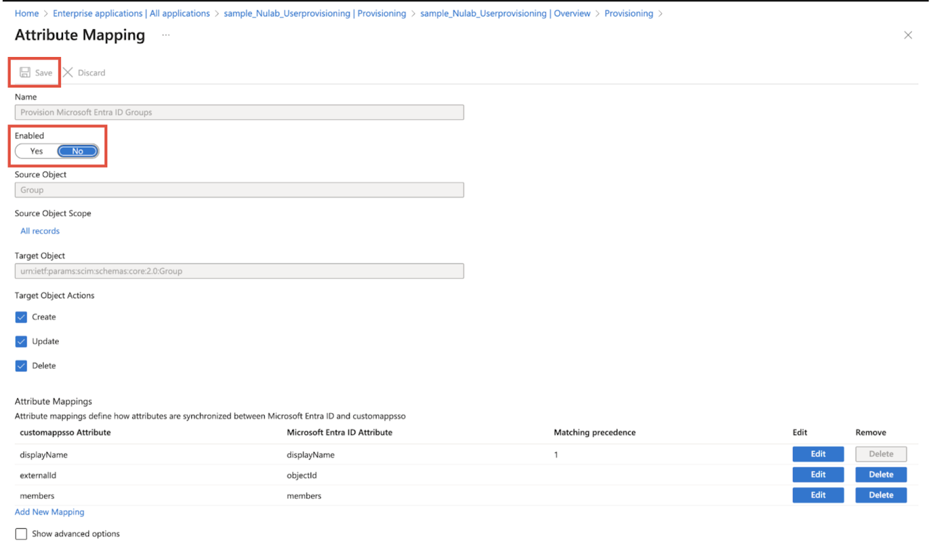The width and height of the screenshot is (941, 560).
Task: Close the Attribute Mapping pane
Action: click(x=907, y=35)
